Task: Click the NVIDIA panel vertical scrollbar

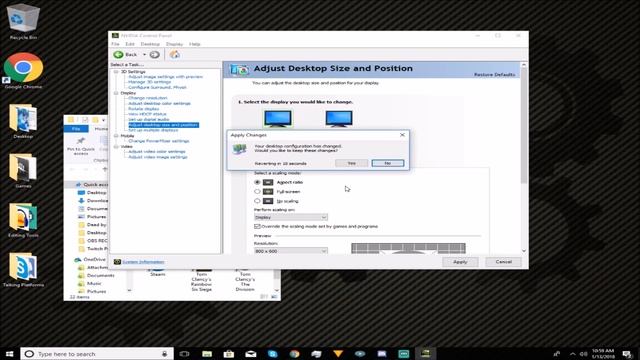Action: coord(524,127)
